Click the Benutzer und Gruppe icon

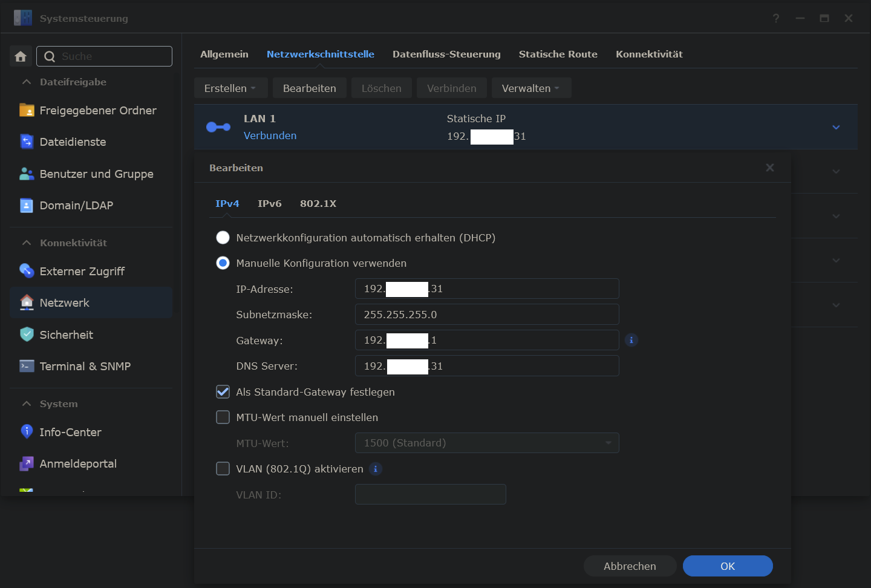pyautogui.click(x=27, y=174)
